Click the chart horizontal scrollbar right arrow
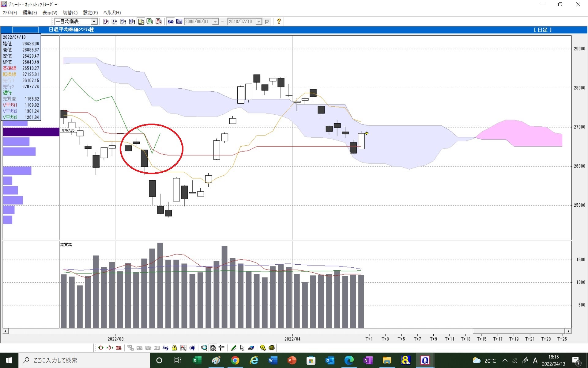Viewport: 588px width, 368px height. [x=568, y=331]
